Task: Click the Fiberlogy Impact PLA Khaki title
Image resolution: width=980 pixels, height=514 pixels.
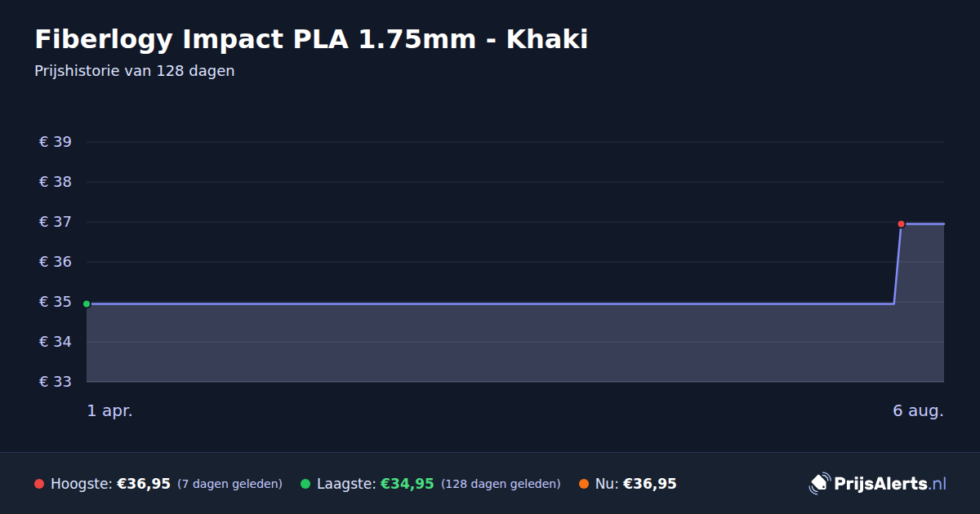Action: [x=311, y=39]
